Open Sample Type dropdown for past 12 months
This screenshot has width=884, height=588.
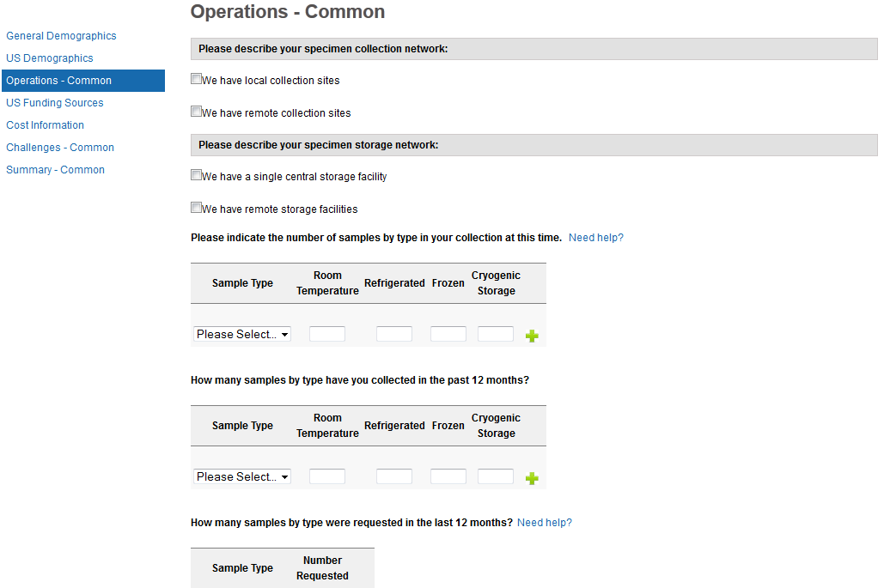pos(242,476)
